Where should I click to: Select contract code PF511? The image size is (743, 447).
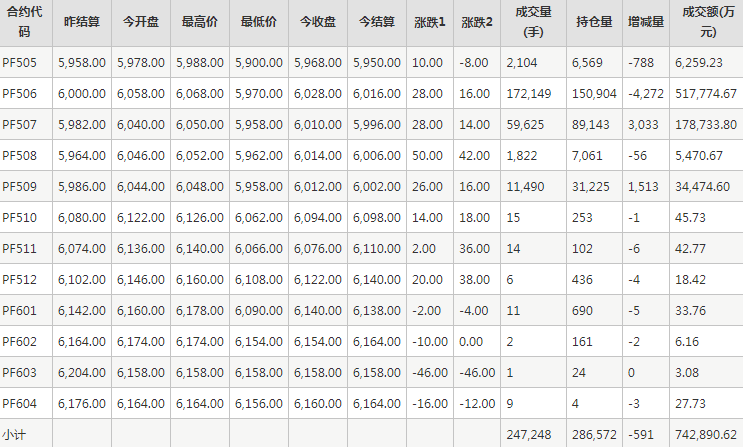(19, 248)
